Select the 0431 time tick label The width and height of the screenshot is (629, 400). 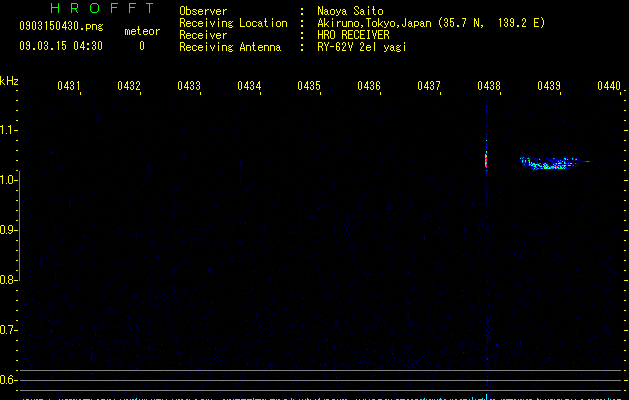pos(69,86)
